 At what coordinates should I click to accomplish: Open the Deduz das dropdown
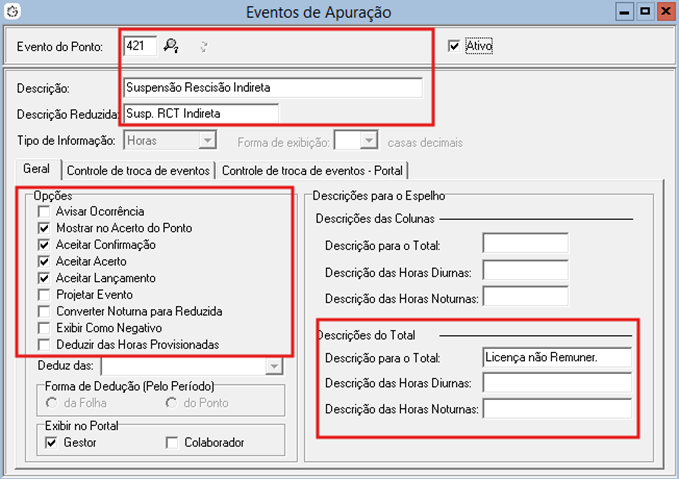273,367
